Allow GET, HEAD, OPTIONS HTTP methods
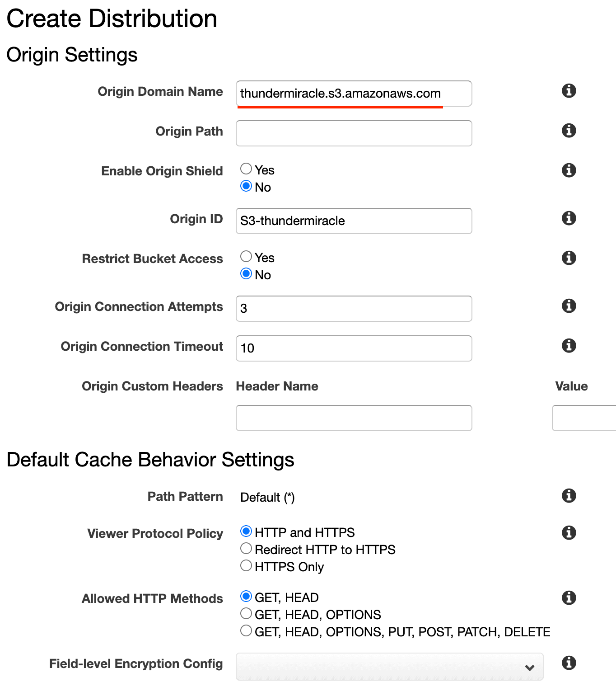Image resolution: width=616 pixels, height=696 pixels. [246, 613]
